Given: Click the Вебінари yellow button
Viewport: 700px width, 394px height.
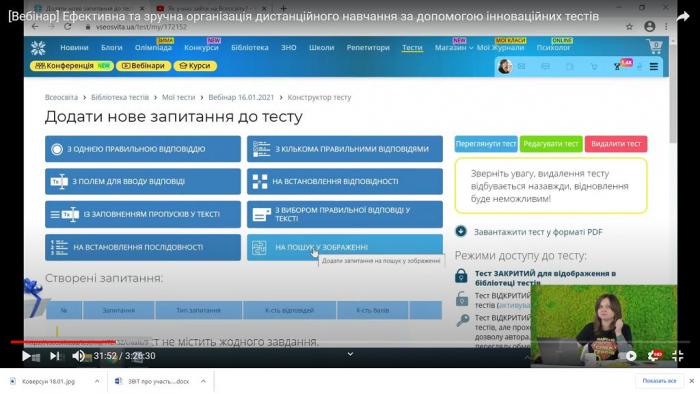Looking at the screenshot, I should tap(143, 66).
